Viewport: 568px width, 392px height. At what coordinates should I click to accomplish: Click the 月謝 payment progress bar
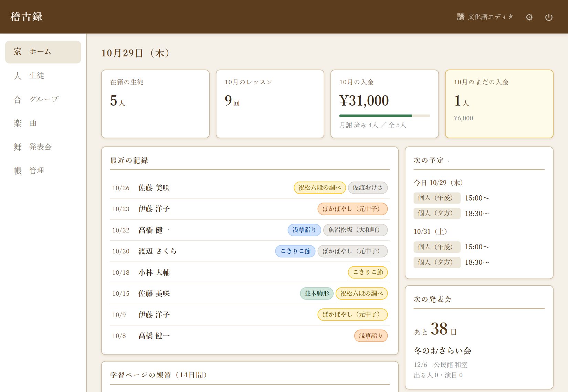point(385,116)
